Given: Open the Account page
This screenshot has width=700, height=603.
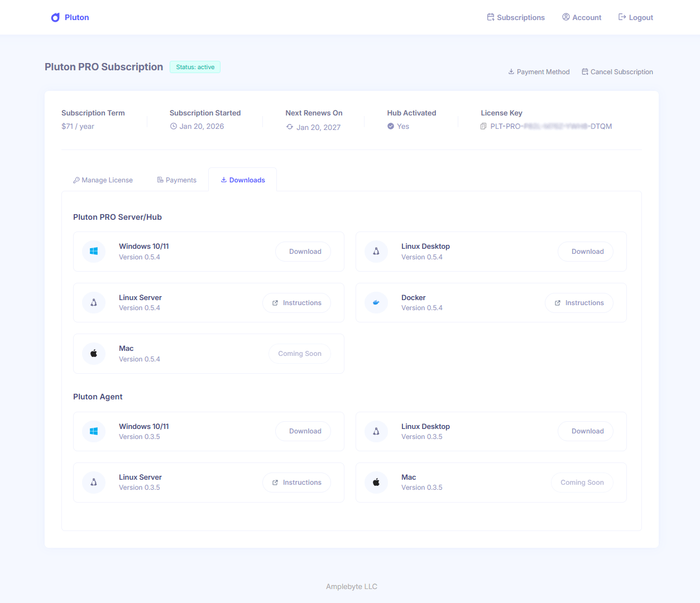Looking at the screenshot, I should pos(582,17).
